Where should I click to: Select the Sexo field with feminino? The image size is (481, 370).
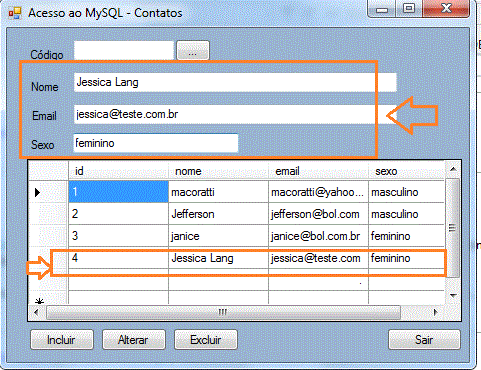(156, 143)
